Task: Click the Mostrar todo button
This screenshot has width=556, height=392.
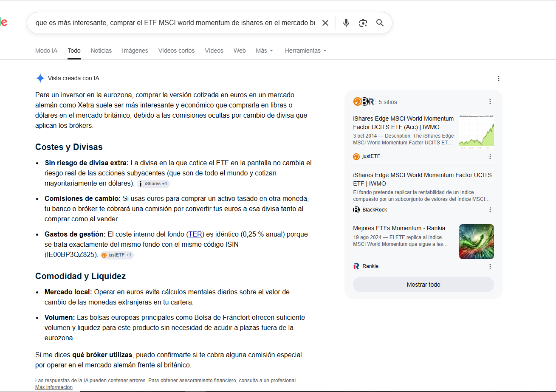Action: pos(423,285)
